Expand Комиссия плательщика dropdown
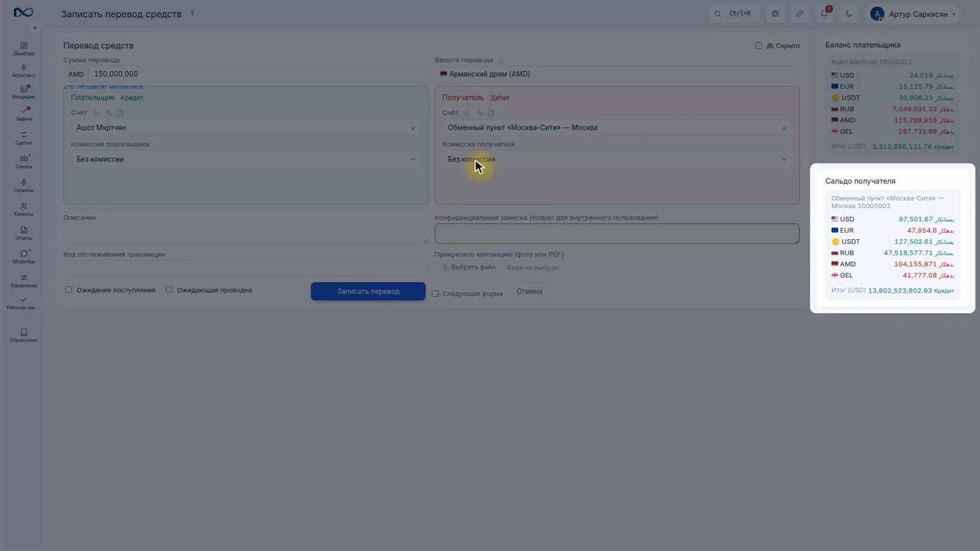980x551 pixels. click(246, 159)
